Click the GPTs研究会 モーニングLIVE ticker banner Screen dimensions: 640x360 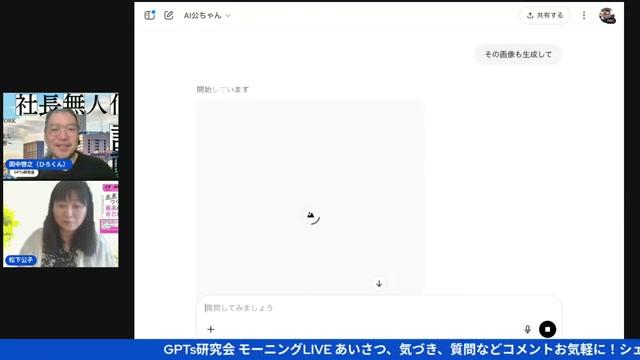[320, 349]
